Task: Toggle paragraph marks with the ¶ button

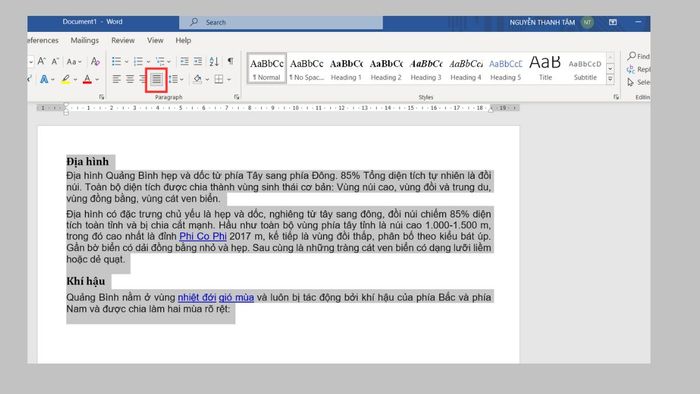Action: point(230,61)
